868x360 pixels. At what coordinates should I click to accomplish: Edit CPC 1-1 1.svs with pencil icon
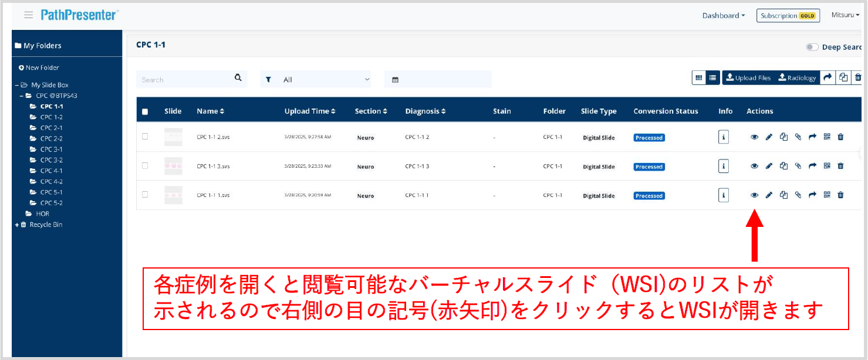pyautogui.click(x=769, y=195)
